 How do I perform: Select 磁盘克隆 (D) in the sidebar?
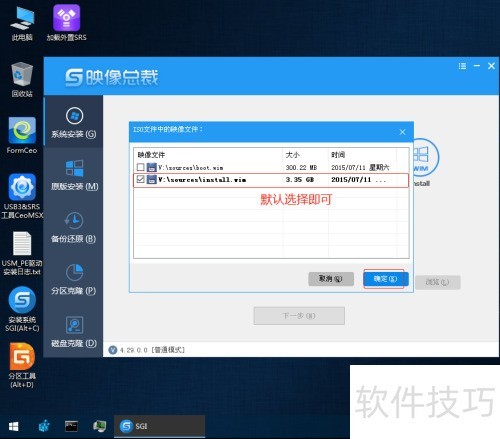point(74,332)
